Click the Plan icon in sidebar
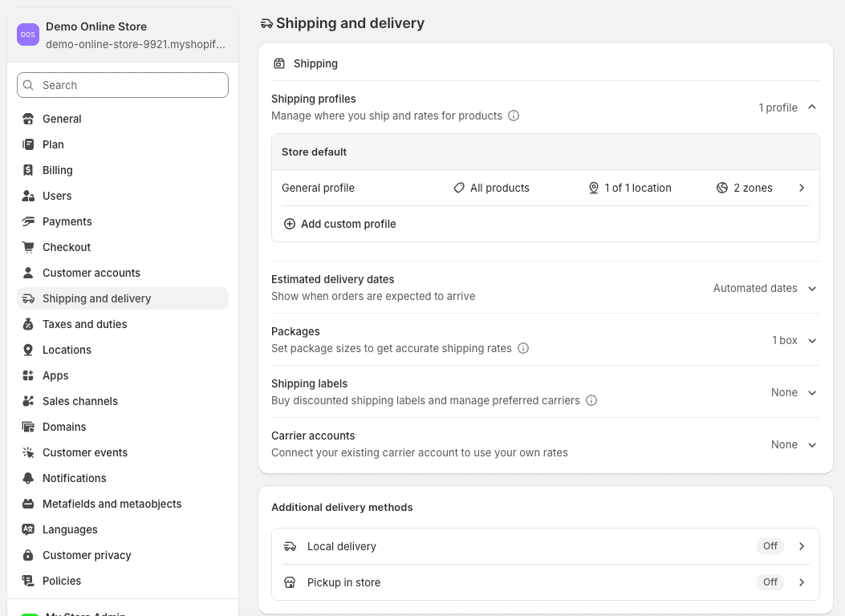Screen dimensions: 845x616 pyautogui.click(x=28, y=144)
